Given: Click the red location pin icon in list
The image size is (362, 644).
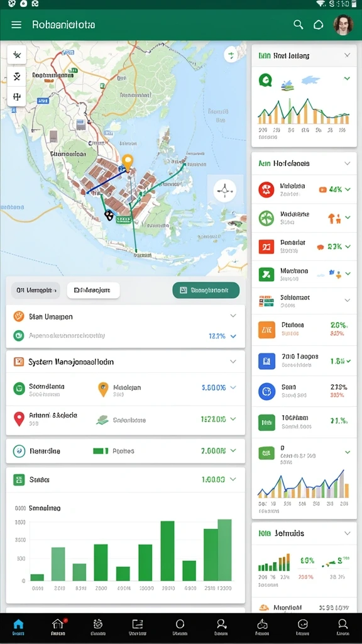Looking at the screenshot, I should point(19,419).
